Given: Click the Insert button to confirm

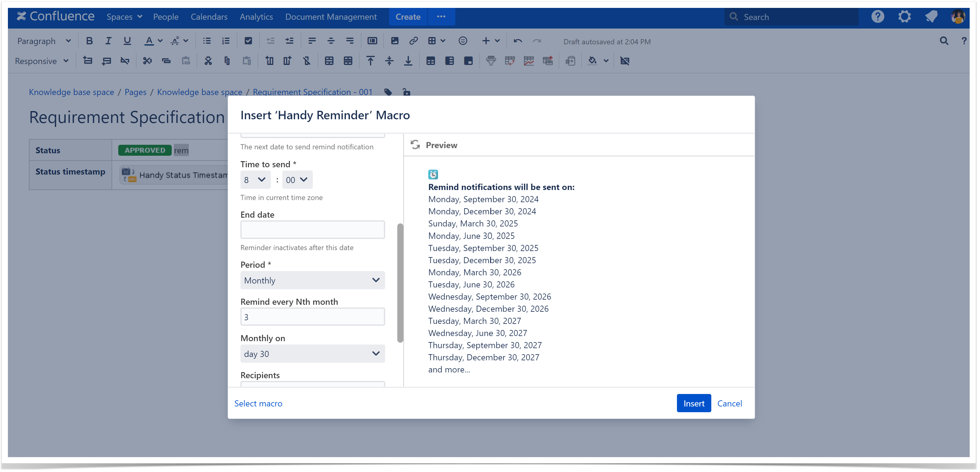Looking at the screenshot, I should 694,403.
